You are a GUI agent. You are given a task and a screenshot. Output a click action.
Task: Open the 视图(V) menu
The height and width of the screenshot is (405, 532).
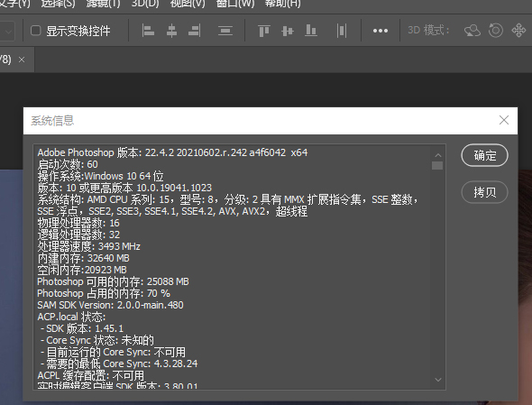click(x=188, y=4)
